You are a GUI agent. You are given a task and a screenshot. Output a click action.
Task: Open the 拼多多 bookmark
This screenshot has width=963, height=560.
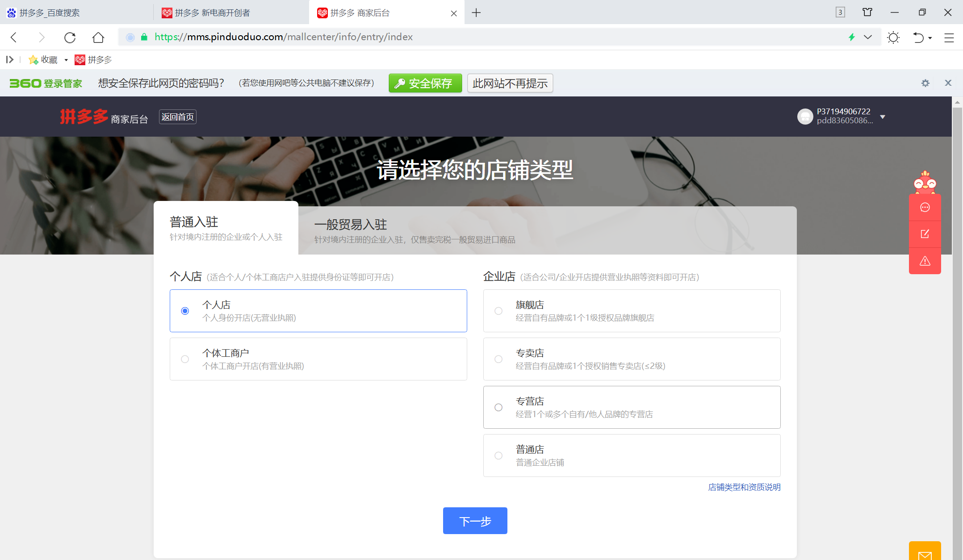[x=93, y=60]
